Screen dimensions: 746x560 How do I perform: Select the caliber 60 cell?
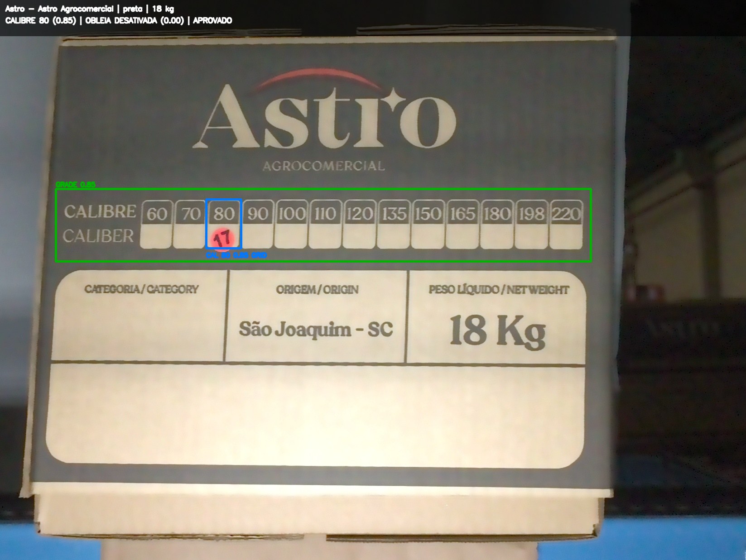157,224
